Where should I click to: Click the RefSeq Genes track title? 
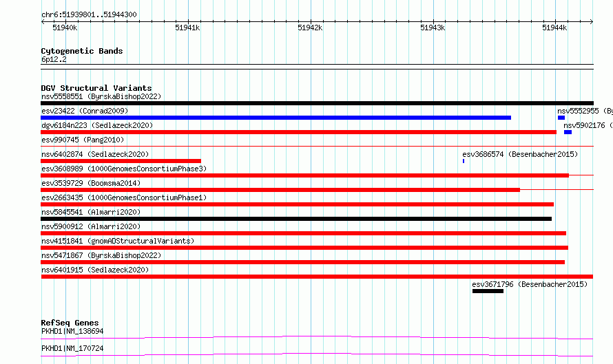[x=70, y=323]
